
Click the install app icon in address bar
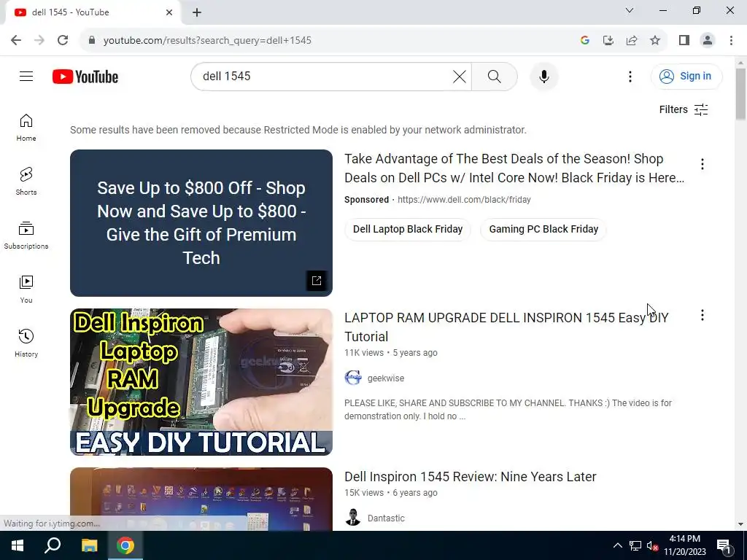pos(608,41)
